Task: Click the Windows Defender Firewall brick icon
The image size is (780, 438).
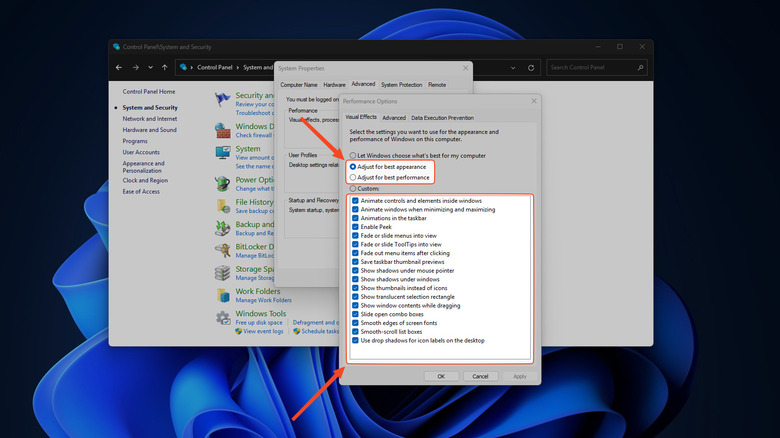Action: coord(223,129)
